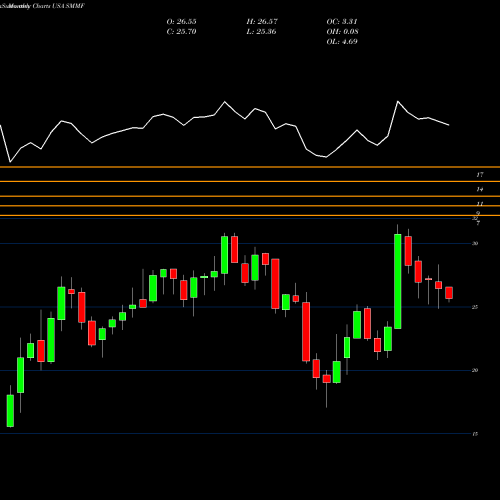Click the tallest green candle near right side

(x=398, y=281)
